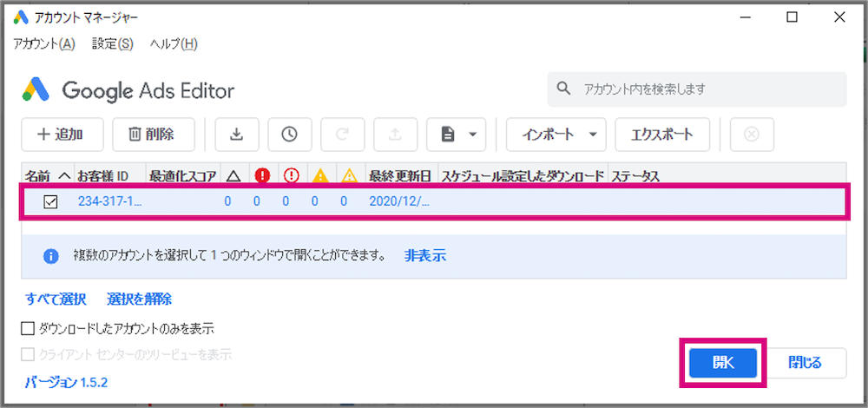Sort by 名前 column header
Screen dimensions: 868x408
click(x=47, y=176)
